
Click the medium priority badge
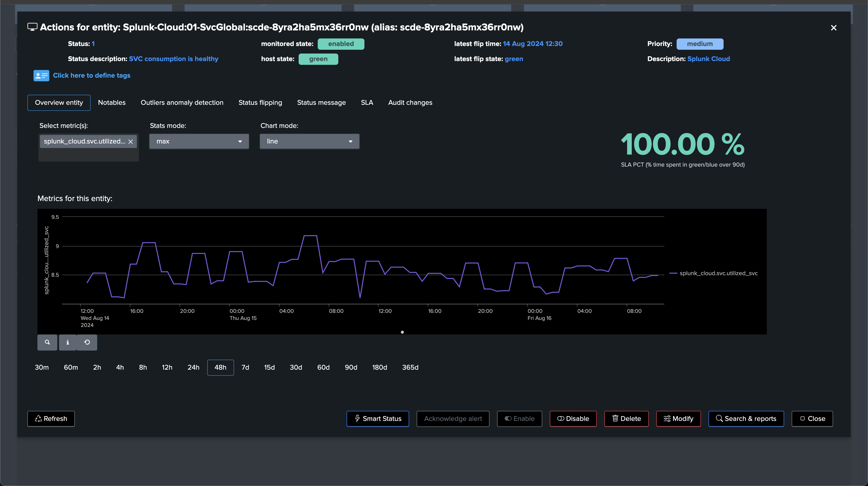click(700, 44)
